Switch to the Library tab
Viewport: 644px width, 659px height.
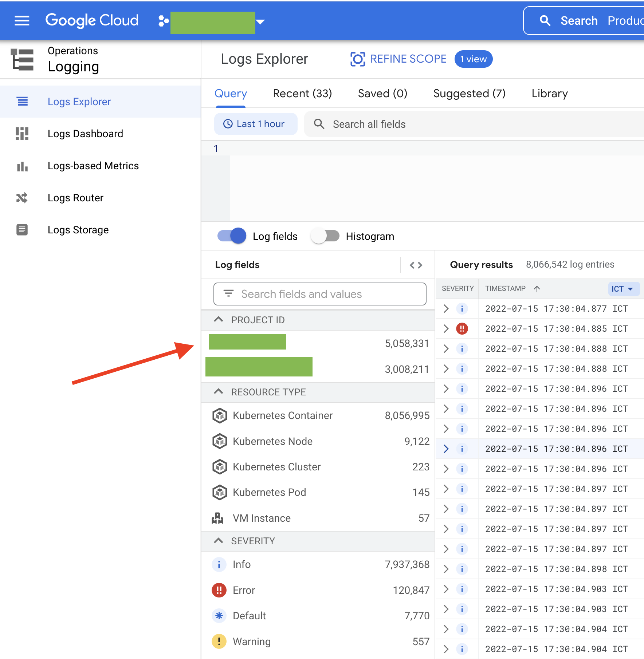tap(550, 94)
